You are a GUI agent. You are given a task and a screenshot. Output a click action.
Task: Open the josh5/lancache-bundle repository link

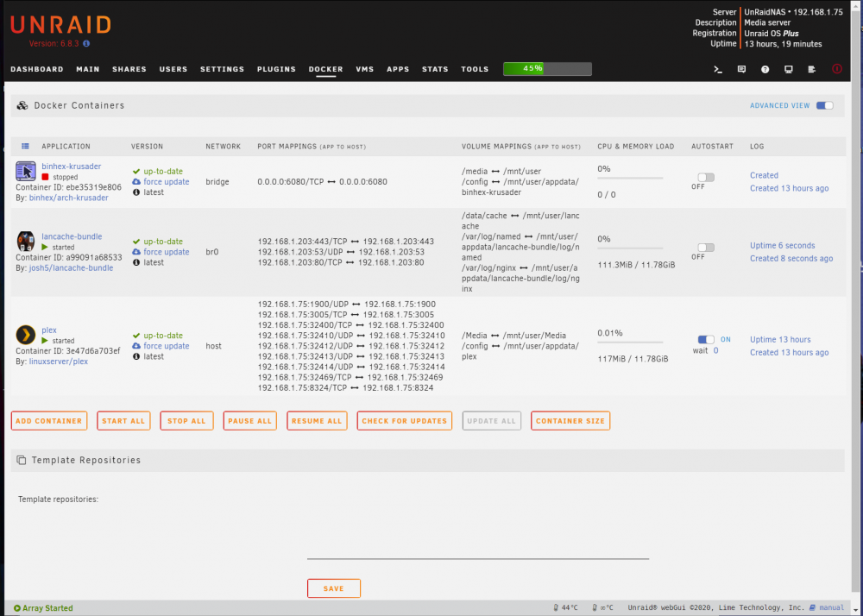click(x=71, y=267)
